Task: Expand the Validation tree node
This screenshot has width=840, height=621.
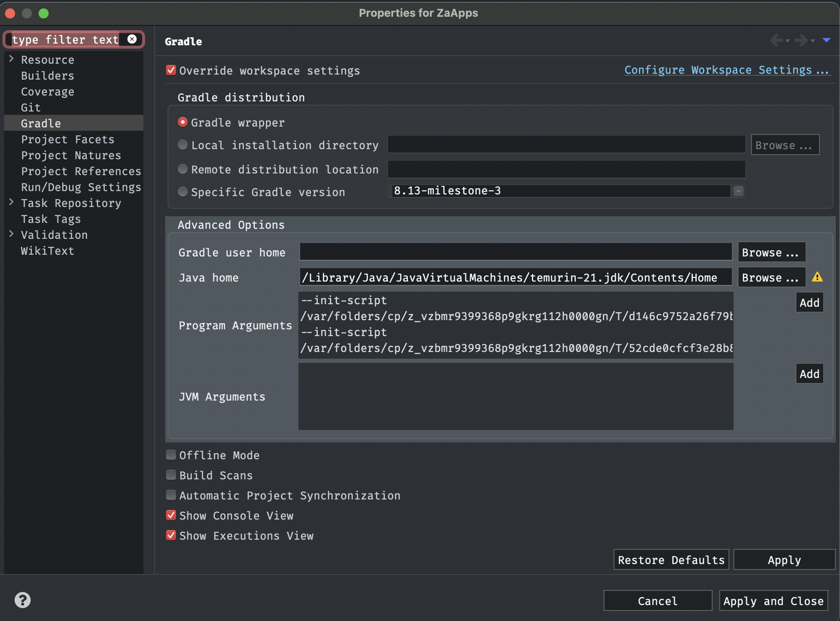Action: pos(11,234)
